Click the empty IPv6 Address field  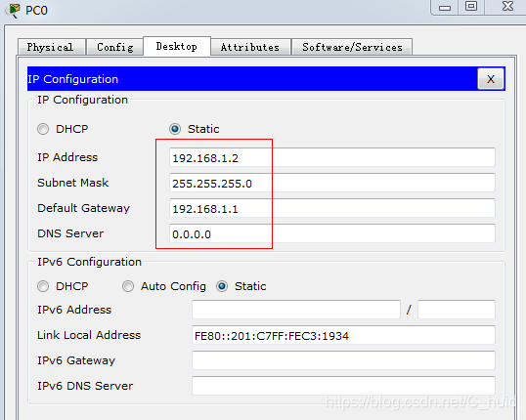tap(296, 310)
